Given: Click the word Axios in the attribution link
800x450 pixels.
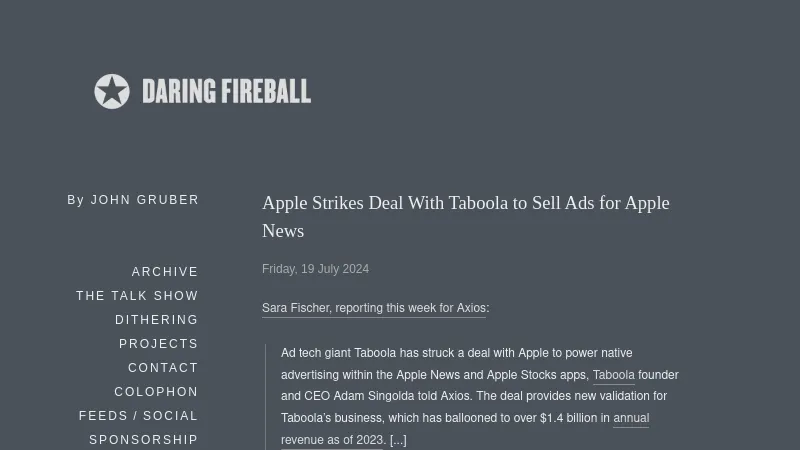Looking at the screenshot, I should click(x=471, y=308).
